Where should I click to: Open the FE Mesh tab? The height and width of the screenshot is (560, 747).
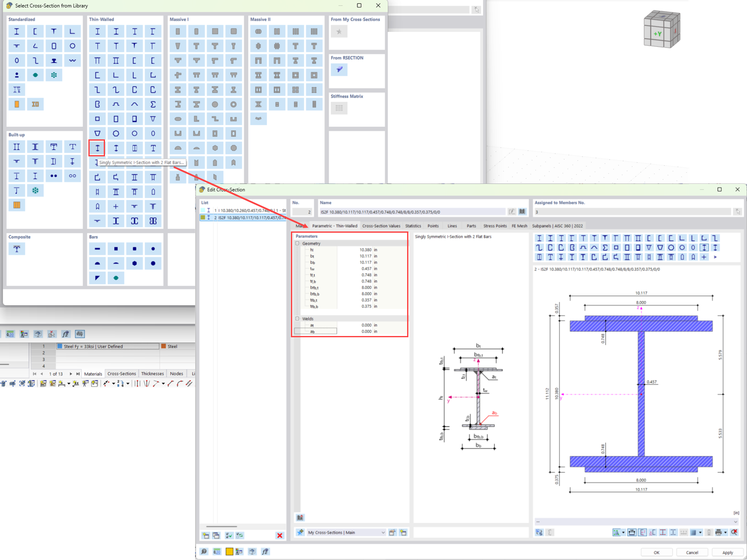pos(519,226)
